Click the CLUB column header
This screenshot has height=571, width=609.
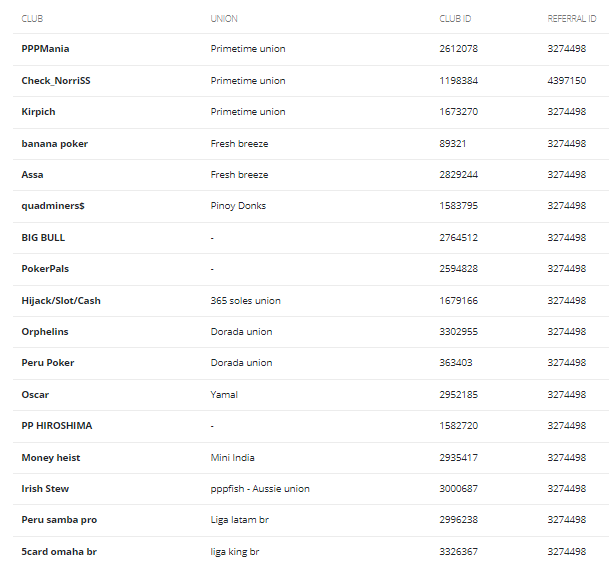coord(32,19)
